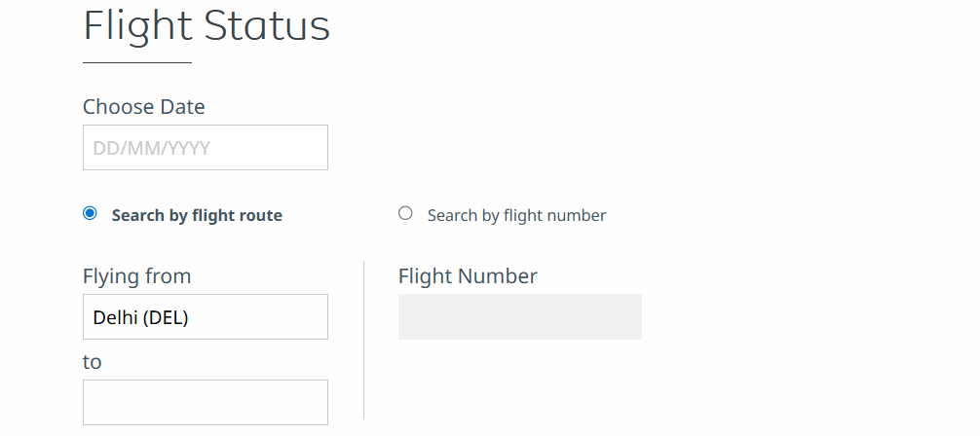This screenshot has height=436, width=980.
Task: Click the DD/MM/YYYY placeholder text
Action: point(152,149)
